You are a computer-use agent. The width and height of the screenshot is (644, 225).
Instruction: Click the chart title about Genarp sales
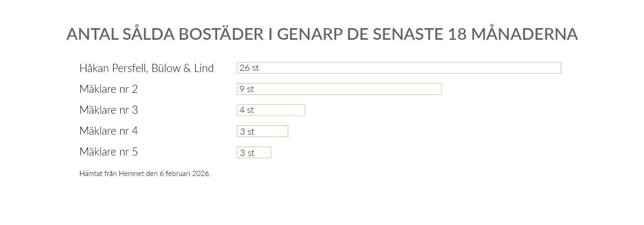click(x=322, y=34)
